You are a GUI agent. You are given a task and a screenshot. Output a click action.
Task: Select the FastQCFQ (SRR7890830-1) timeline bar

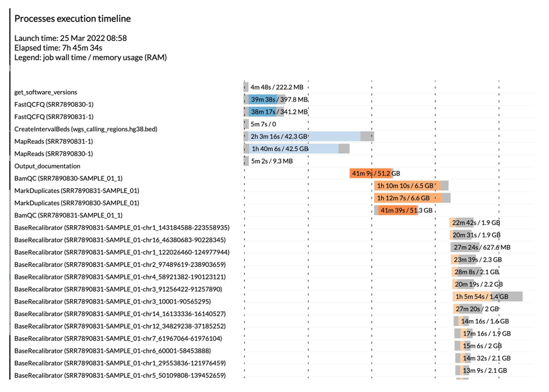(x=264, y=99)
